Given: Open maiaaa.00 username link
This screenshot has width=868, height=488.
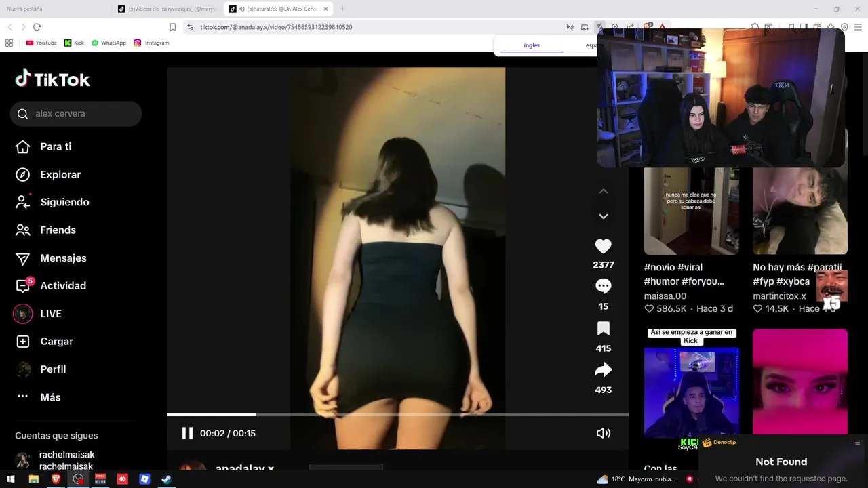Looking at the screenshot, I should pyautogui.click(x=665, y=296).
